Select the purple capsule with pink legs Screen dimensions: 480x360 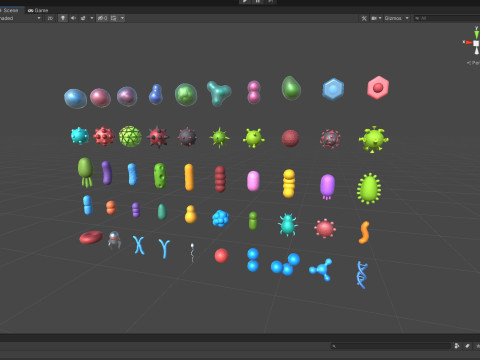(327, 187)
